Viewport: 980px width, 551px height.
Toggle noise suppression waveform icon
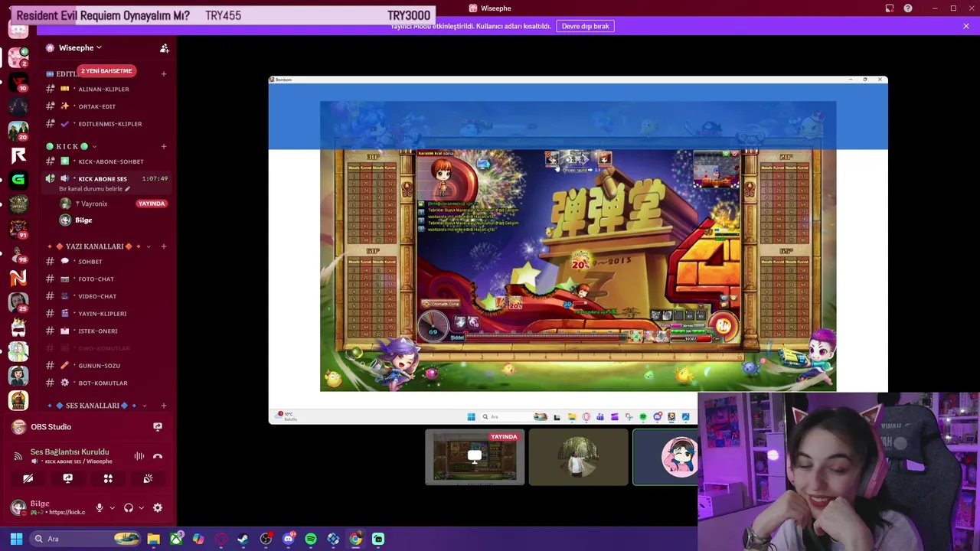pyautogui.click(x=139, y=456)
